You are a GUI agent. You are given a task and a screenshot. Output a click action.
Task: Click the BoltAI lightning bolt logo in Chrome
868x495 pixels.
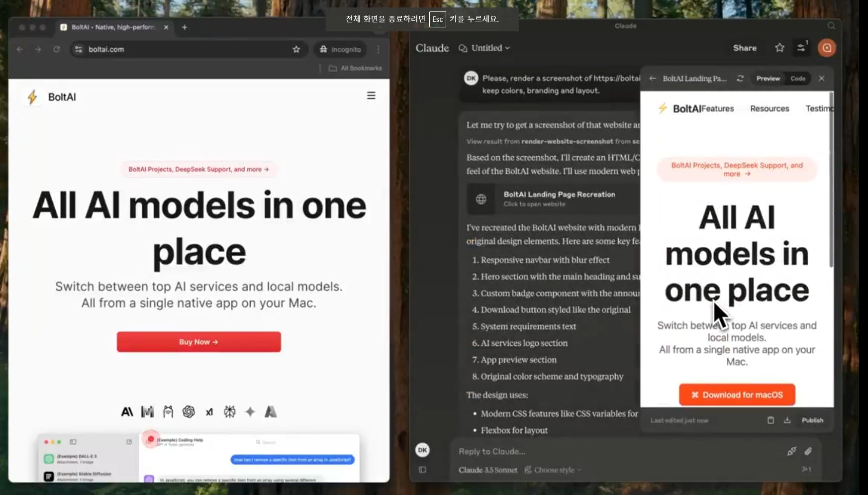[32, 97]
